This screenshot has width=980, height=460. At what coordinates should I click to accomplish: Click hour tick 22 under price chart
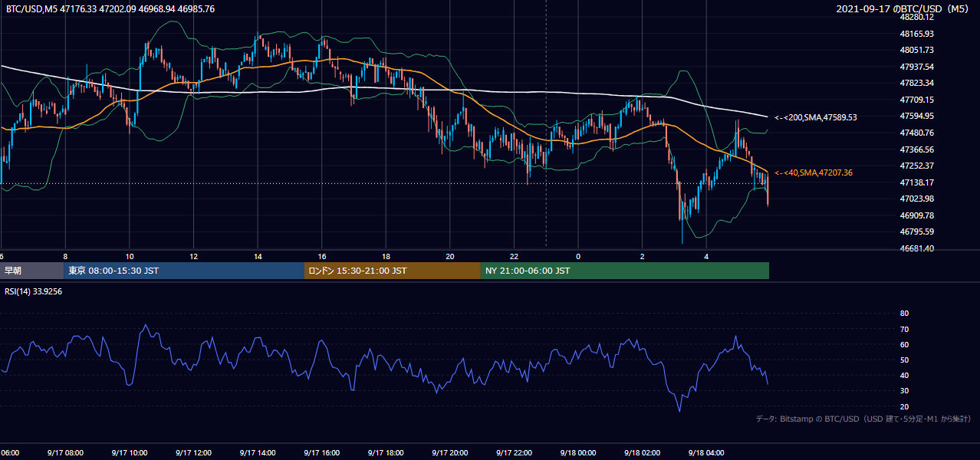pos(514,256)
